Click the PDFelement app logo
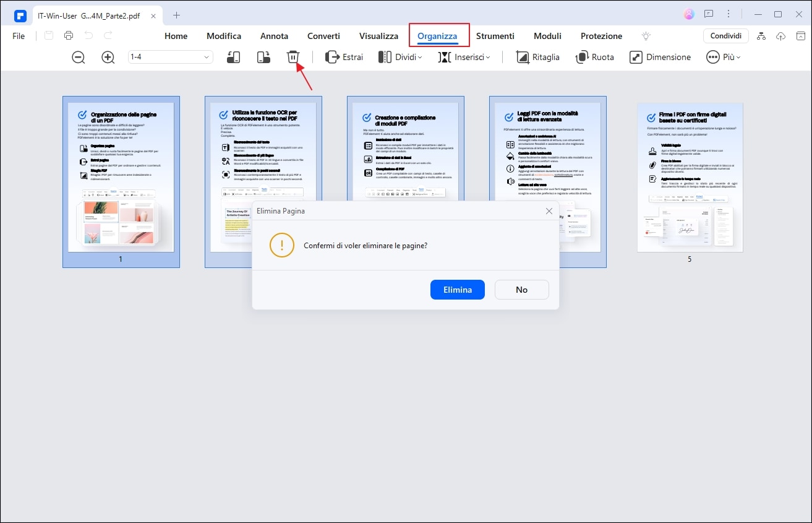Image resolution: width=812 pixels, height=523 pixels. tap(20, 15)
